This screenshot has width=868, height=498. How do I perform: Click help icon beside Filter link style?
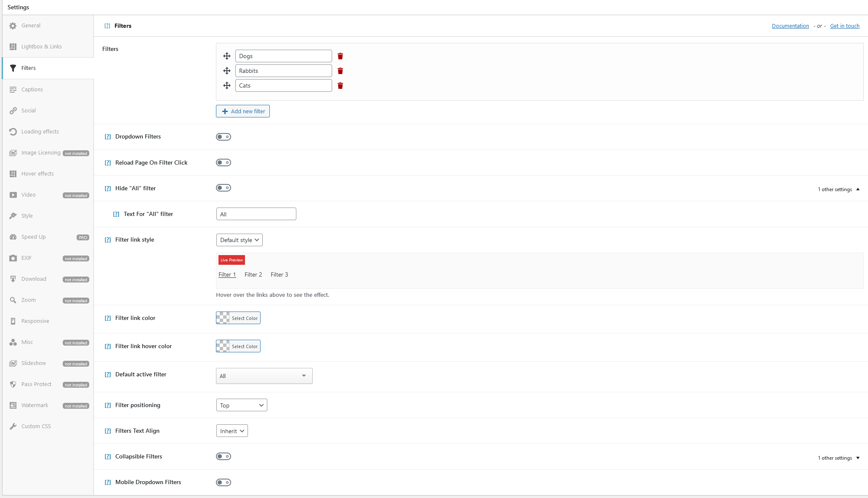click(108, 240)
